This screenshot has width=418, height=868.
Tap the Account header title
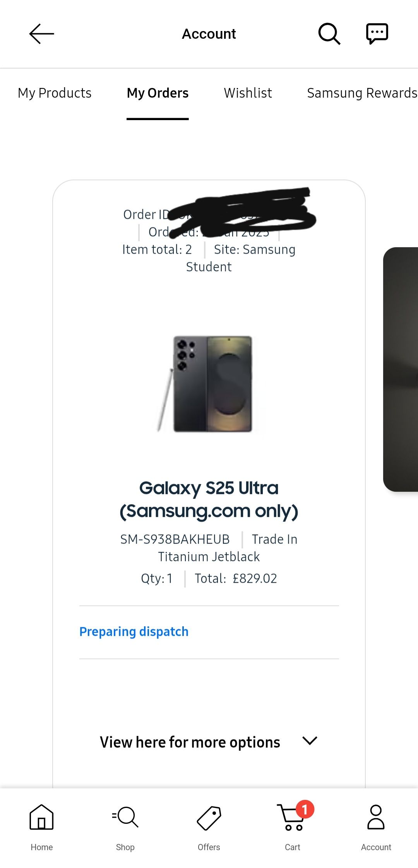coord(209,34)
